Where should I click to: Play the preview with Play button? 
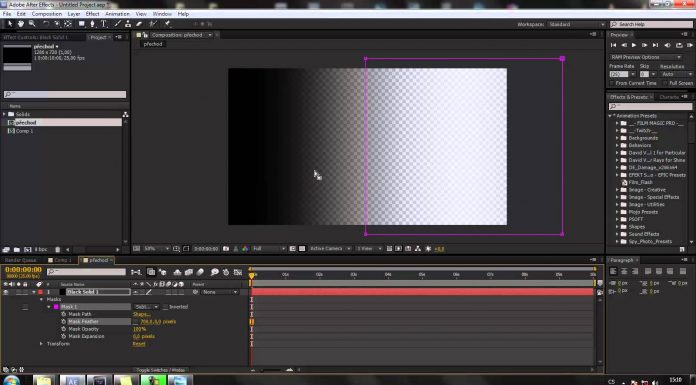click(634, 45)
